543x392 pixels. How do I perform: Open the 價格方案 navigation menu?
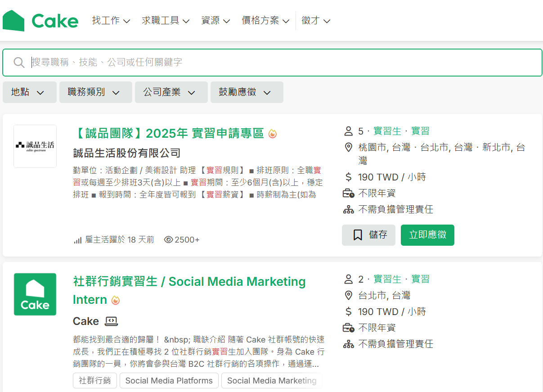click(265, 21)
